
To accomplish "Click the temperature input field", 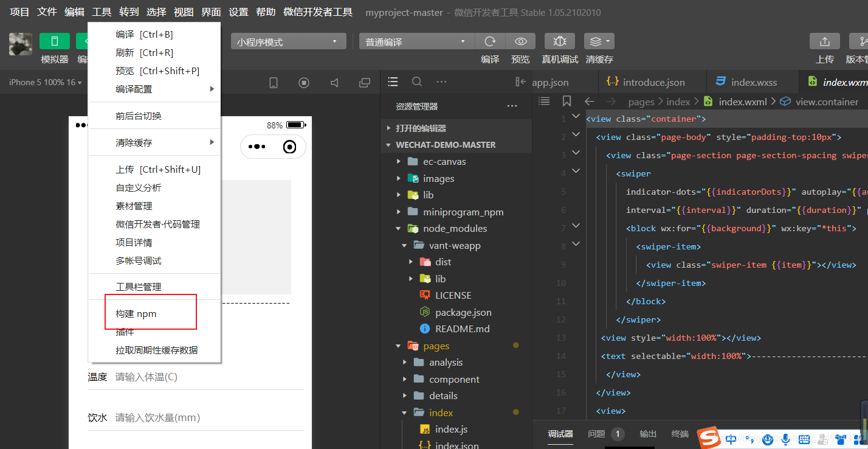I will coord(209,377).
